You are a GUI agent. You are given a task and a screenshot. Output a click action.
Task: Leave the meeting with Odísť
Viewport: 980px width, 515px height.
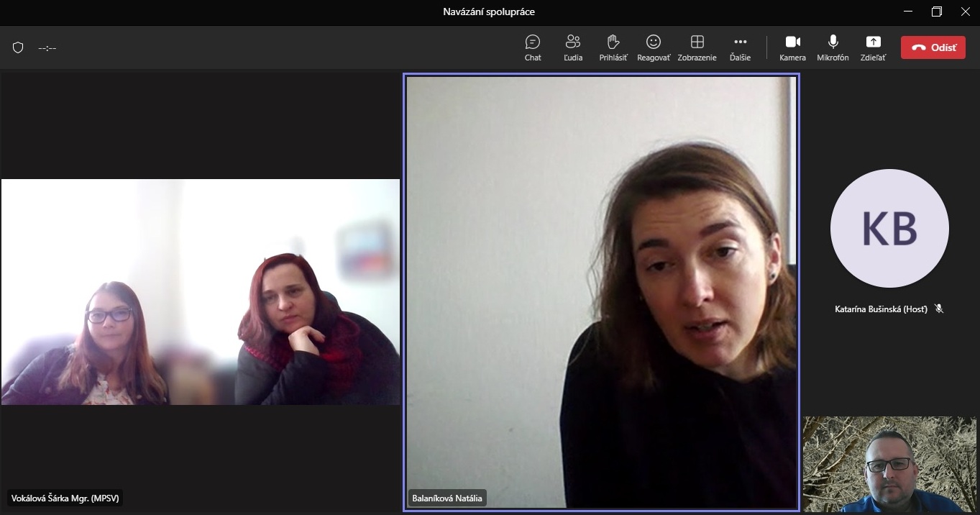[x=933, y=47]
